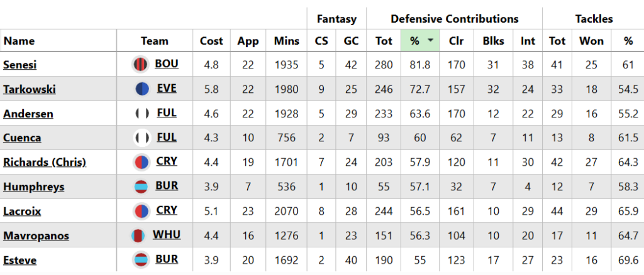Click West Ham badge beside Mavropanos
The height and width of the screenshot is (275, 644).
pos(138,235)
